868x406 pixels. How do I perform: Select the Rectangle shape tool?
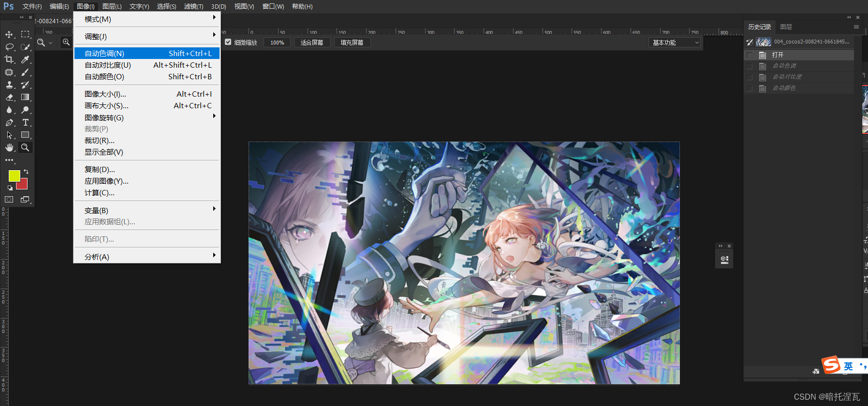tap(25, 135)
